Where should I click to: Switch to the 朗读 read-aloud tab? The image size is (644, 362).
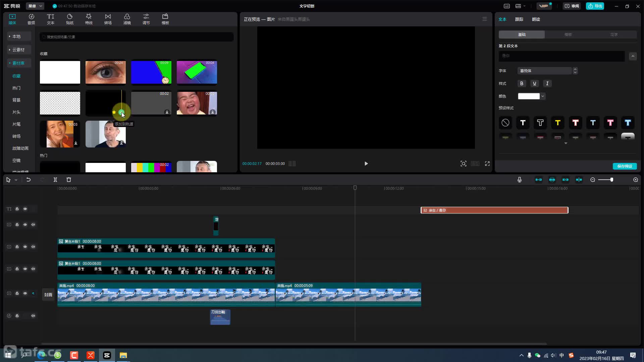tap(536, 19)
